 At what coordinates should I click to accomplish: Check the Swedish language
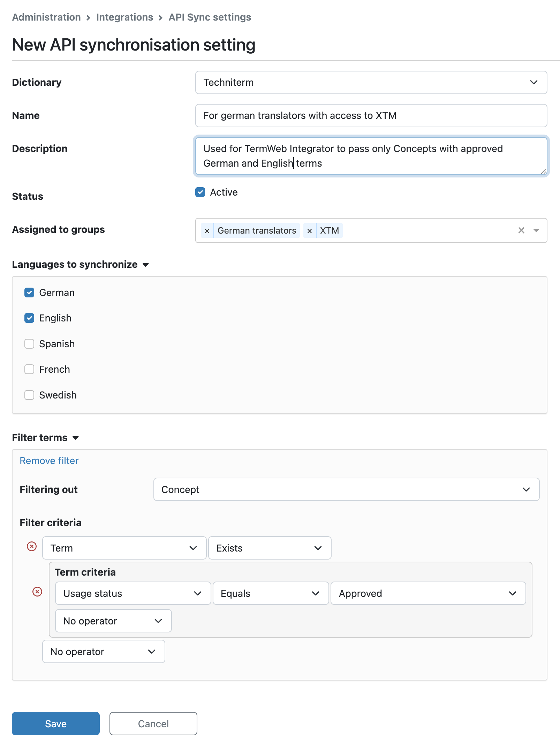[x=29, y=395]
